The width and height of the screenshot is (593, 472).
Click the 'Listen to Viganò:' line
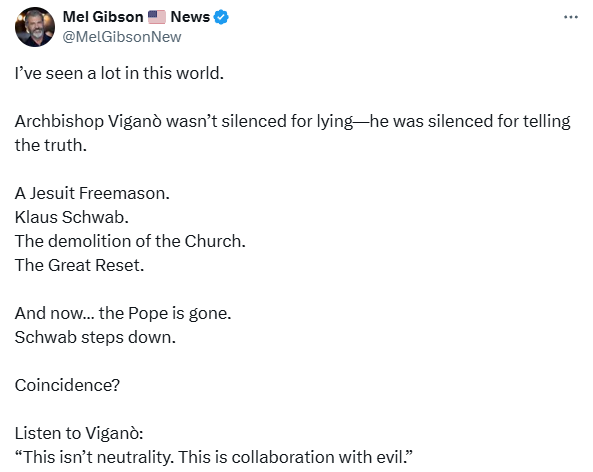[79, 433]
